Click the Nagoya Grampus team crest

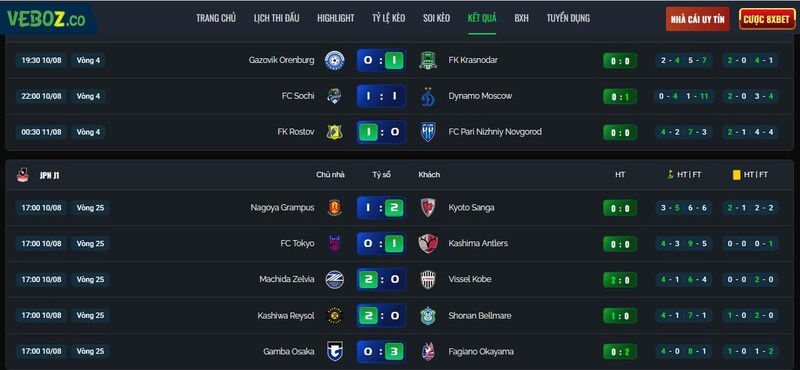pos(335,208)
